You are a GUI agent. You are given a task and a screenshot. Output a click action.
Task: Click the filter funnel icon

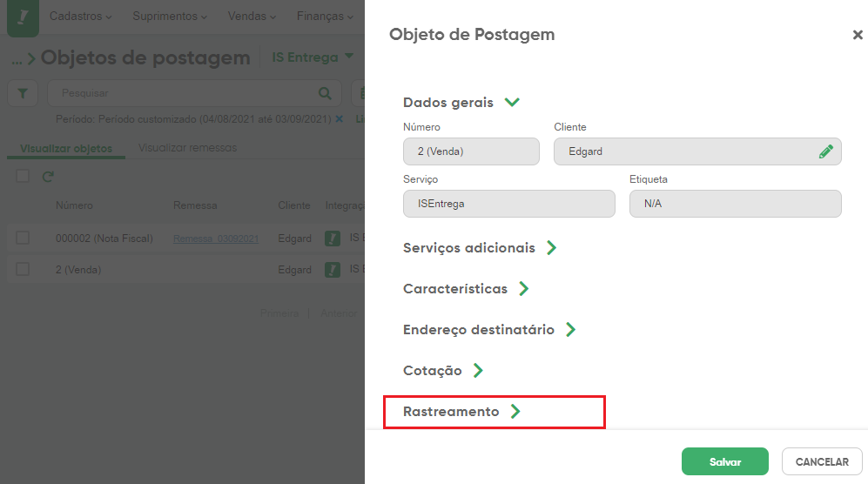[x=23, y=93]
